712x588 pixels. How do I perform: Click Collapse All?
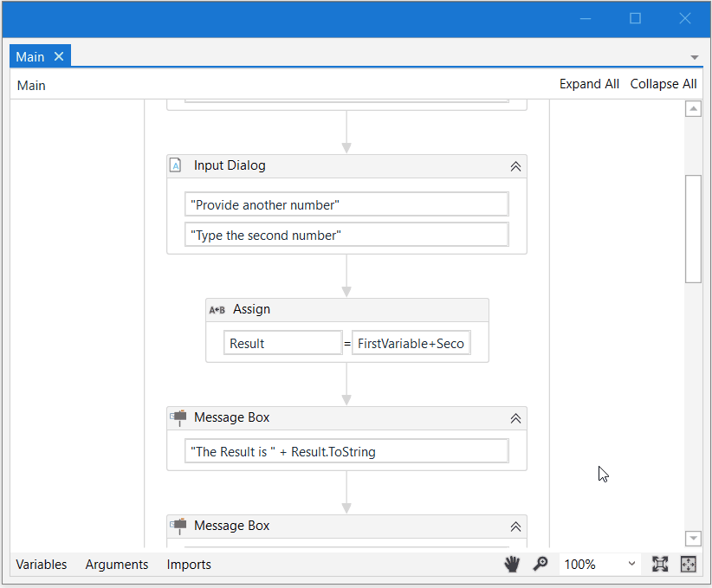point(663,84)
